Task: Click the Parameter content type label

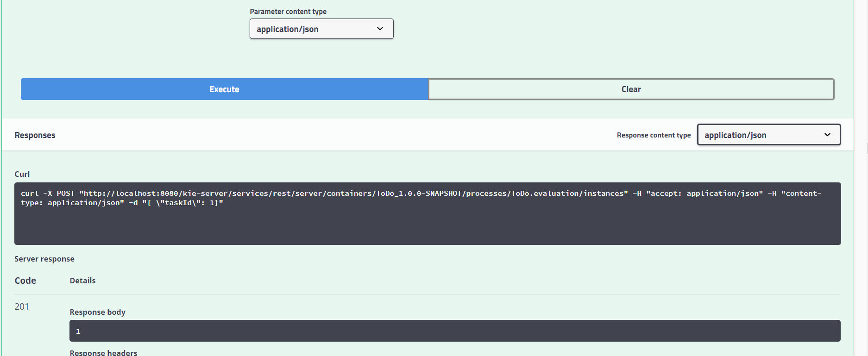Action: [x=288, y=12]
